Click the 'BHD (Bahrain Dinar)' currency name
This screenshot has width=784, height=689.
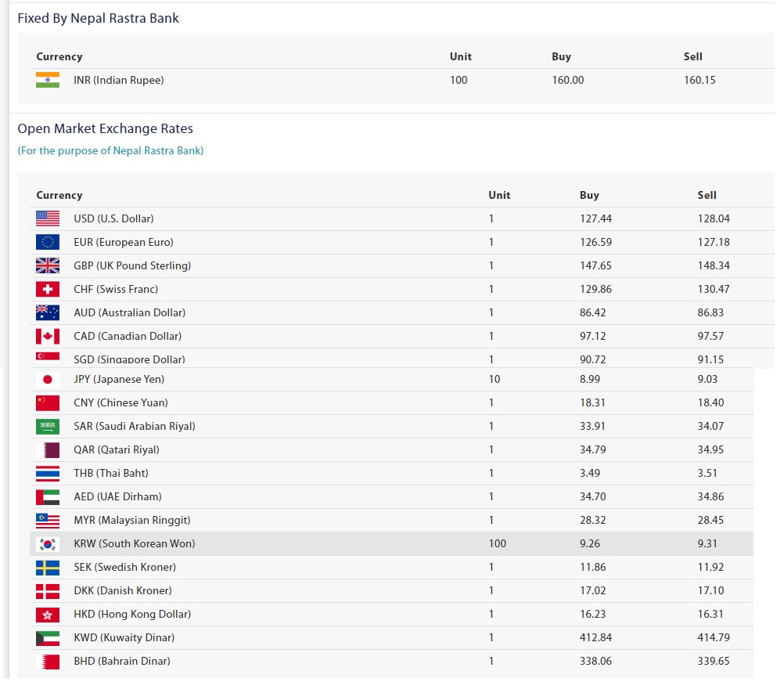click(122, 662)
